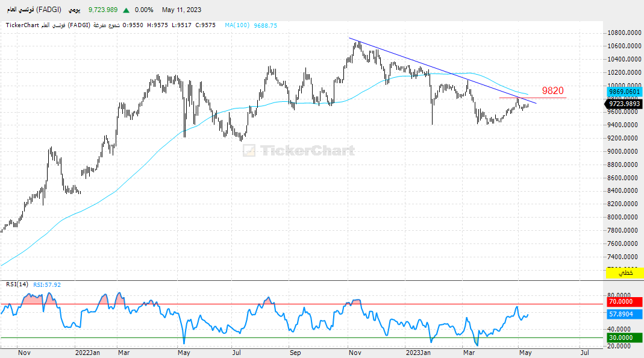Viewport: 644px width, 358px height.
Task: Click the date May 11, 2023
Action: click(x=181, y=10)
